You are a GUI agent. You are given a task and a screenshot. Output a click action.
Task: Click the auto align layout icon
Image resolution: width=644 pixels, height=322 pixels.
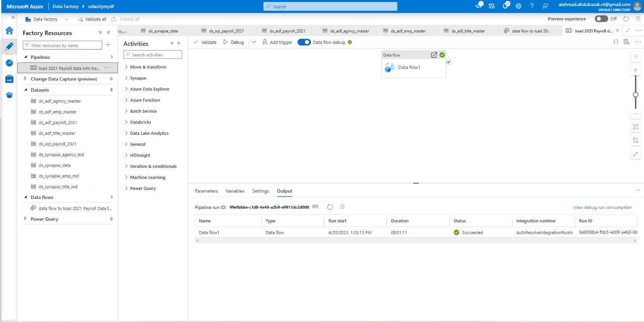[x=636, y=140]
